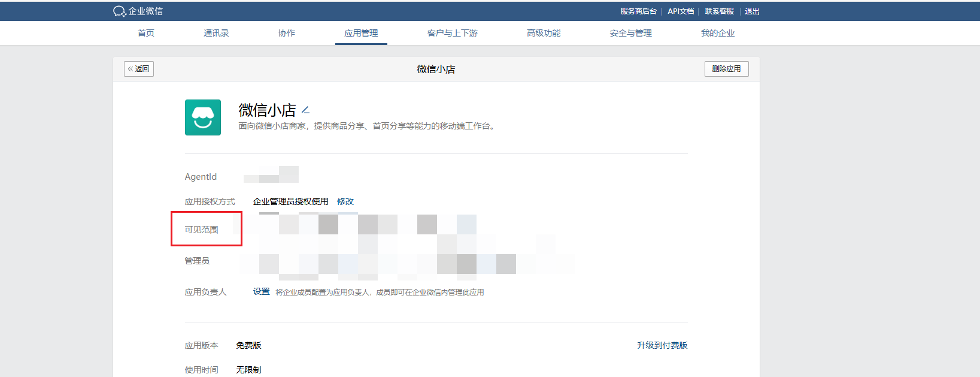Click 联系客服 in the header
980x377 pixels.
coord(719,11)
